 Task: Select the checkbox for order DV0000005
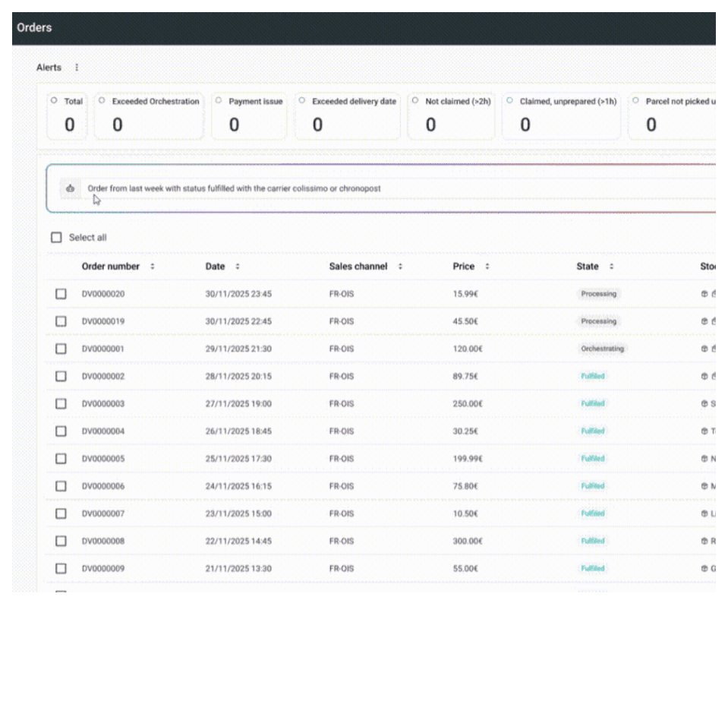[61, 459]
